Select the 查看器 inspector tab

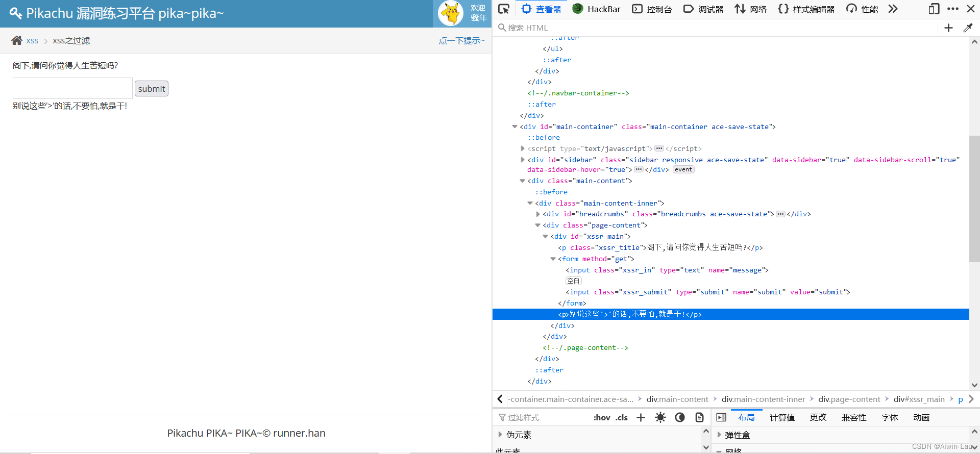542,9
